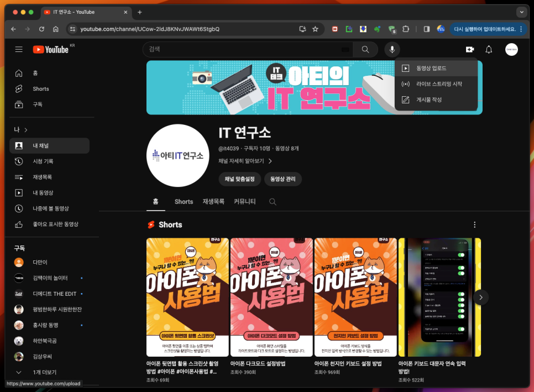Click '다시 실행하여 업데이트하세요' update button
534x392 pixels.
click(x=485, y=29)
